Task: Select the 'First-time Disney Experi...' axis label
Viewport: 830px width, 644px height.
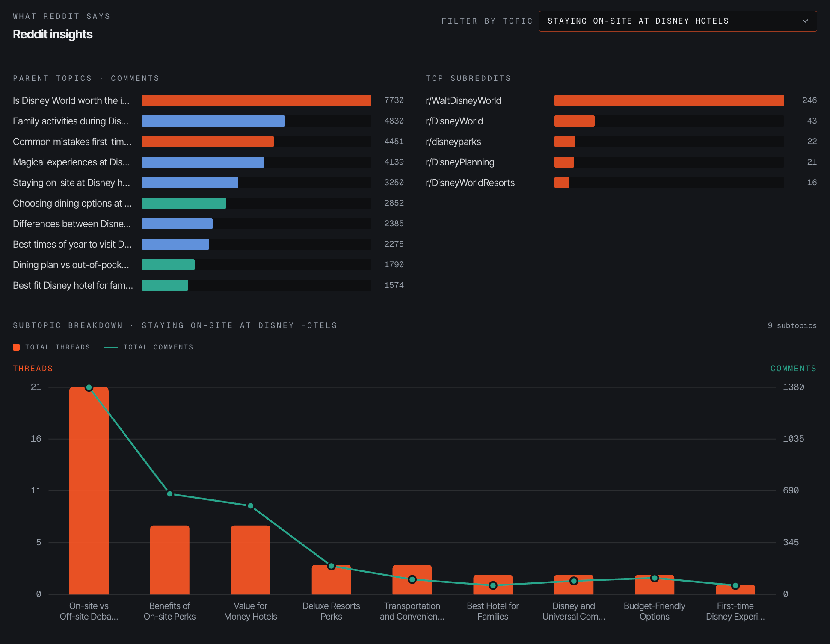Action: click(735, 611)
